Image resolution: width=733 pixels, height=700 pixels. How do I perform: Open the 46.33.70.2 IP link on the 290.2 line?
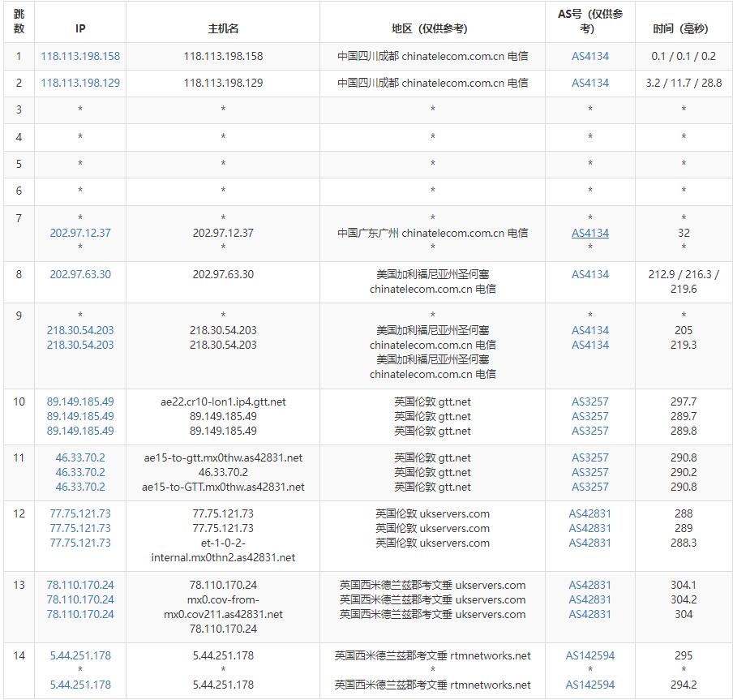tap(80, 472)
